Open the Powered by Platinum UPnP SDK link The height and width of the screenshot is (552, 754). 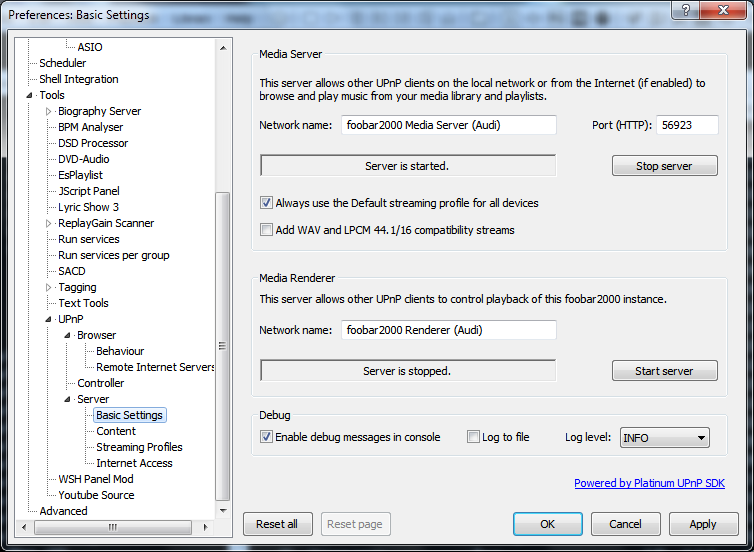[649, 483]
